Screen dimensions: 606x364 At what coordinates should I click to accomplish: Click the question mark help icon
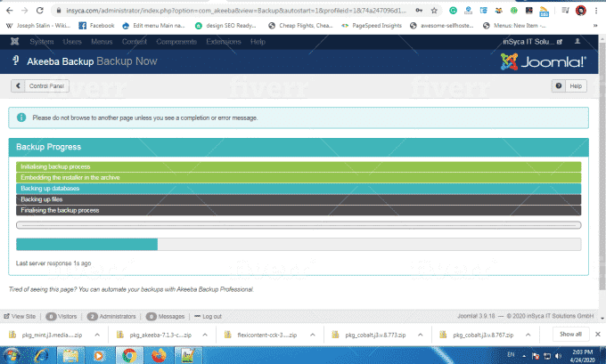click(x=559, y=85)
